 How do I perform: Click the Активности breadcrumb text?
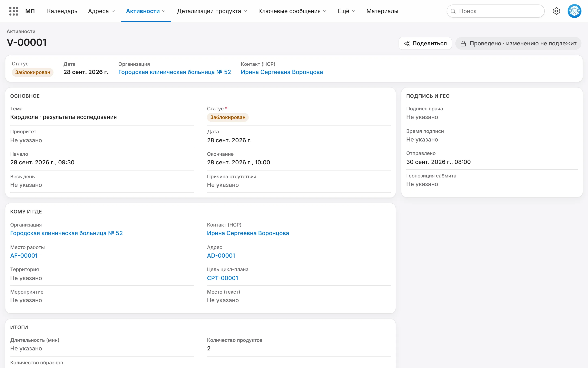21,31
